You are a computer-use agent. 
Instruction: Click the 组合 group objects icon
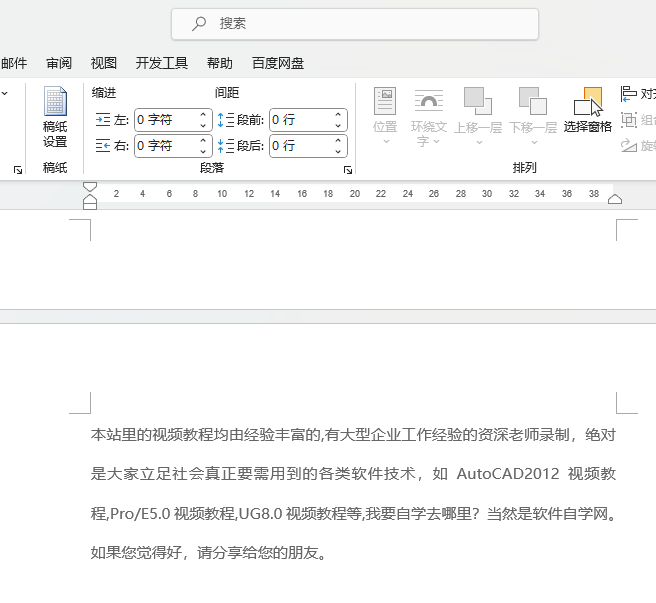(628, 120)
